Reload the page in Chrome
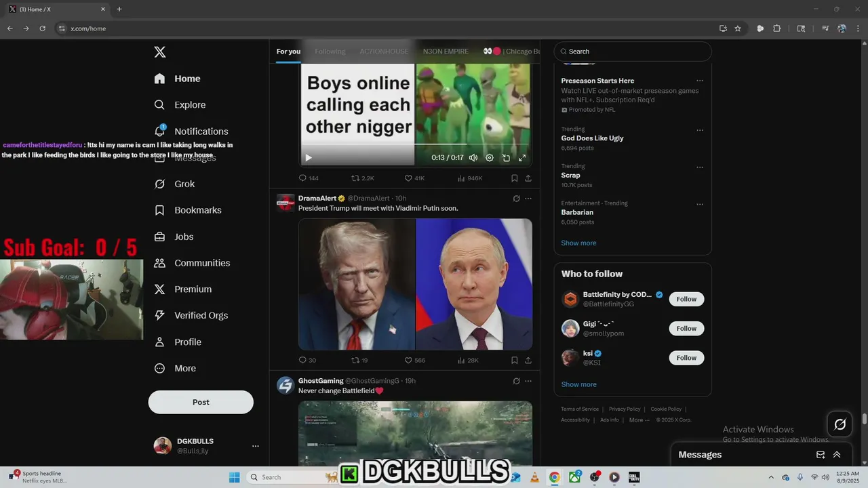The height and width of the screenshot is (488, 868). 42,28
